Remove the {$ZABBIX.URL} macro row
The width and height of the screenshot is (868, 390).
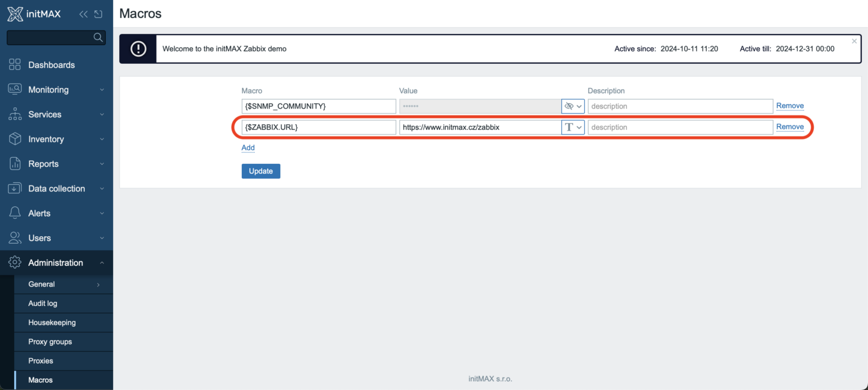click(x=789, y=127)
